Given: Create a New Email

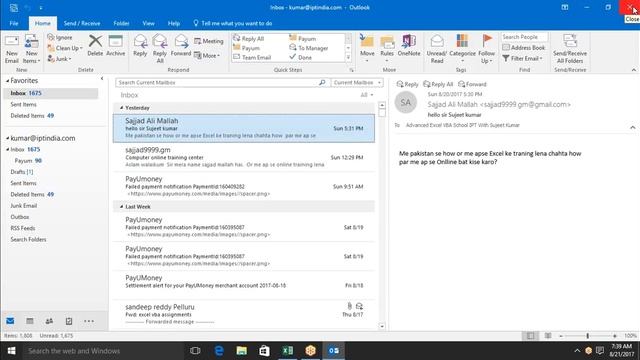Looking at the screenshot, I should tap(11, 49).
